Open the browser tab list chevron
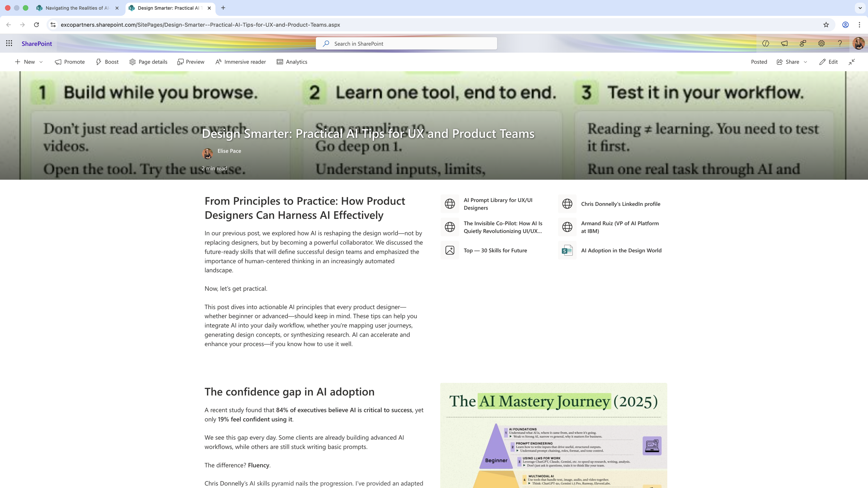The image size is (868, 488). point(860,8)
